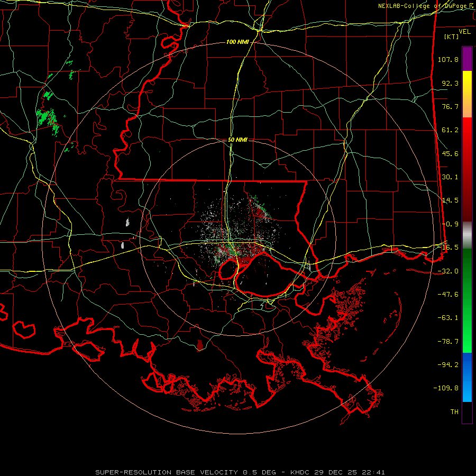Select the 61.2 velocity scale value
The width and height of the screenshot is (476, 476).
[x=450, y=130]
